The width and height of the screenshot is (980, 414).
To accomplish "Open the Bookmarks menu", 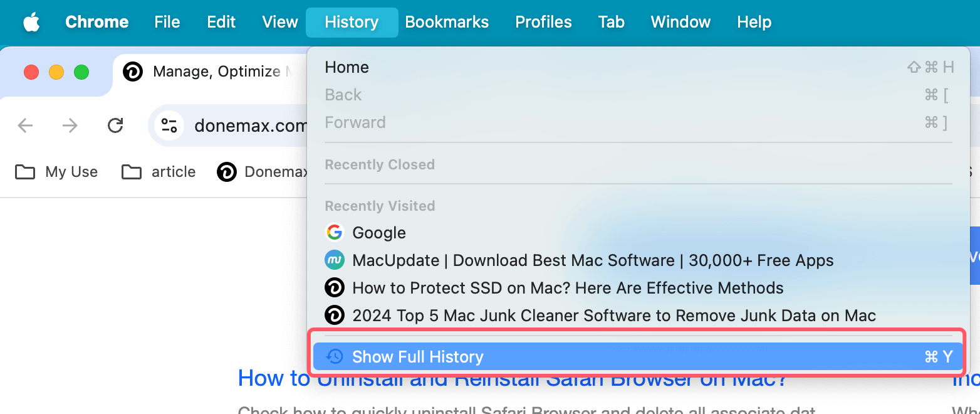I will pyautogui.click(x=447, y=22).
